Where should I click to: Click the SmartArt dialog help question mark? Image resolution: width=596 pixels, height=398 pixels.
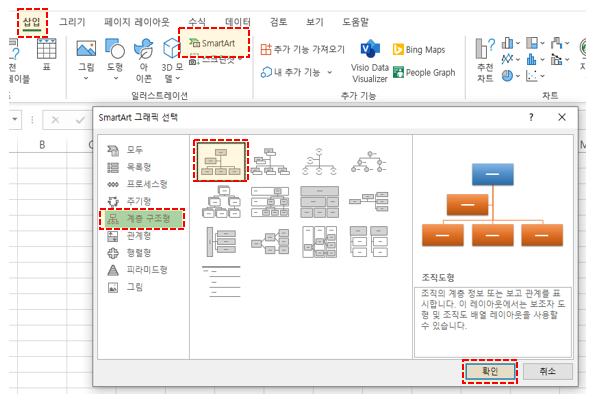coord(531,117)
